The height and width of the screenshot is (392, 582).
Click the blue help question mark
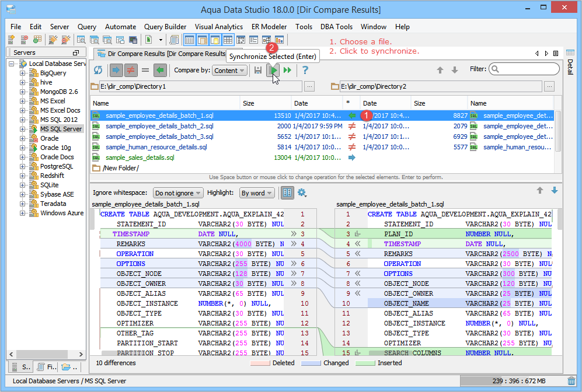[x=305, y=70]
